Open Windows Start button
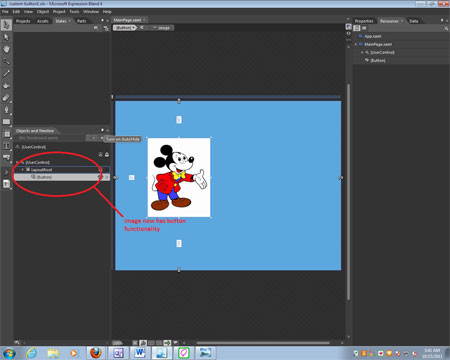This screenshot has height=360, width=450. coord(9,353)
